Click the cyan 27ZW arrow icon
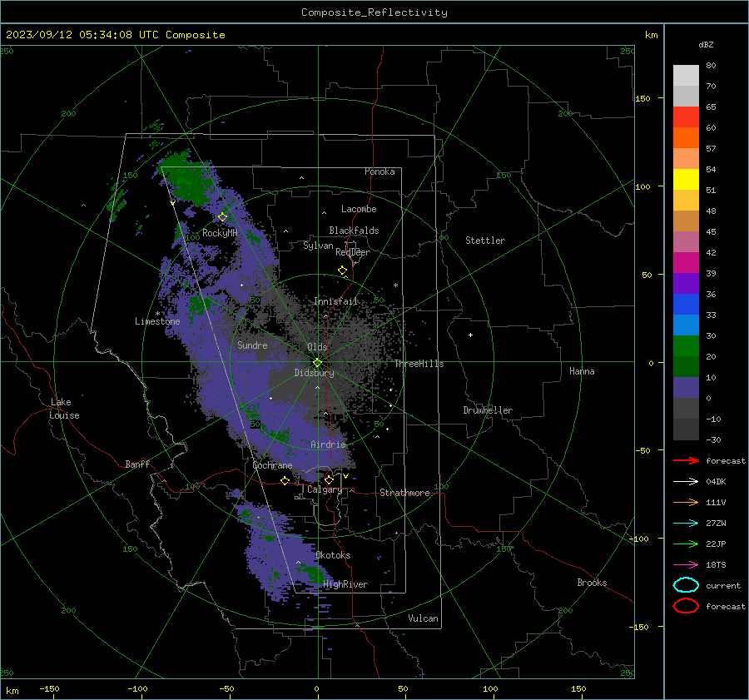This screenshot has width=749, height=700. coord(686,523)
